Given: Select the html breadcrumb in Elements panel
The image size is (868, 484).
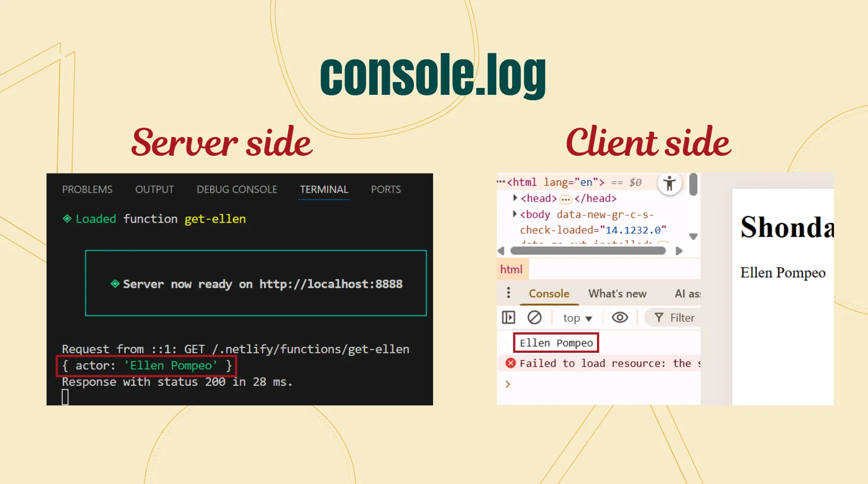Looking at the screenshot, I should click(511, 269).
